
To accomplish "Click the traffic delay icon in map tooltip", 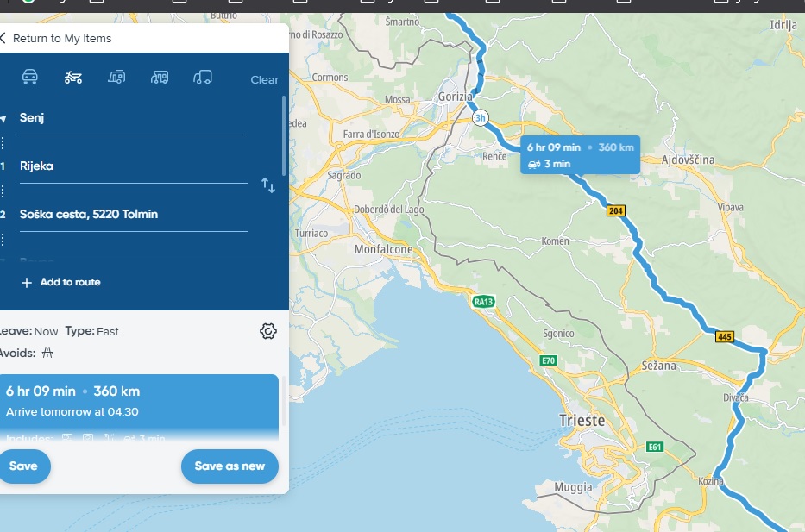I will 534,164.
